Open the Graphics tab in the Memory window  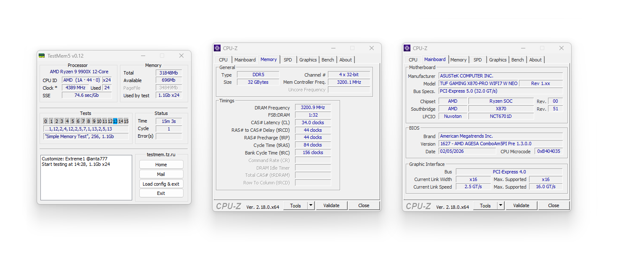[308, 59]
